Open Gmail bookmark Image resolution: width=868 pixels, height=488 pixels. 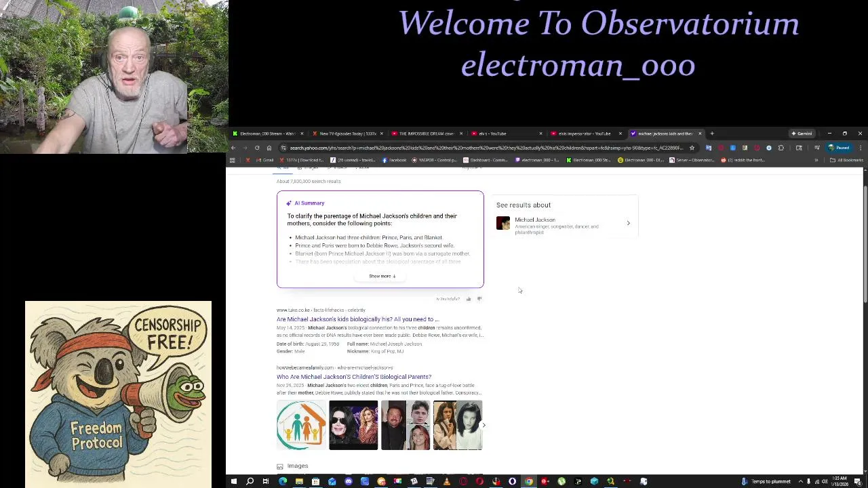pyautogui.click(x=265, y=160)
